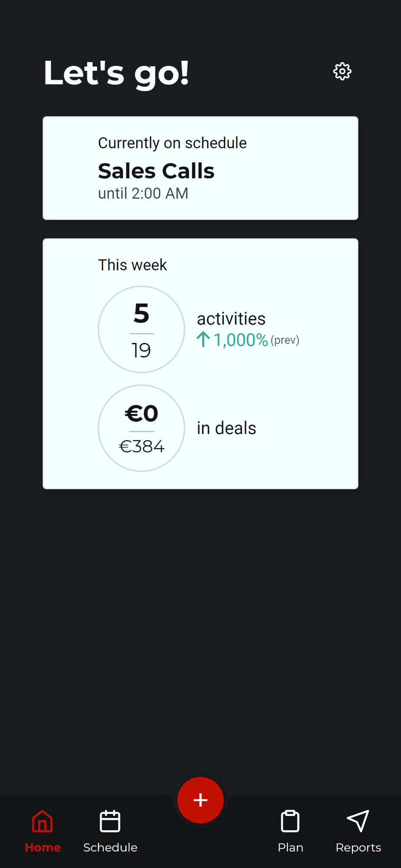Viewport: 401px width, 868px height.
Task: Go to the Reports tab label
Action: click(x=358, y=847)
